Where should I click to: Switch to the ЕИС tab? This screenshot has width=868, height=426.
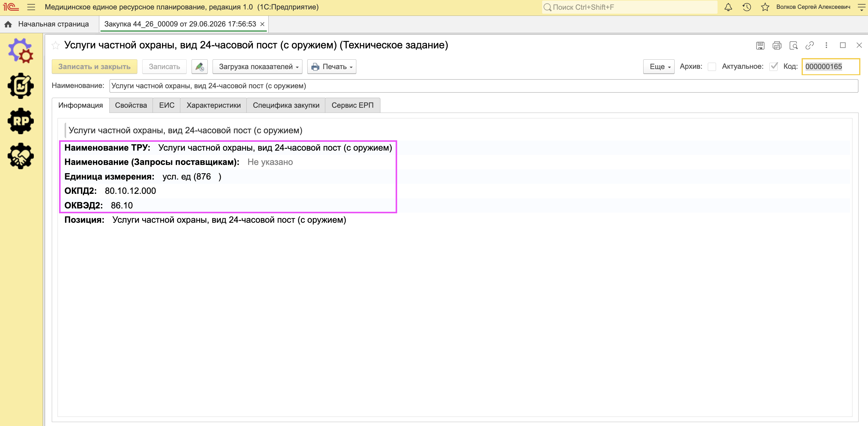pos(167,105)
